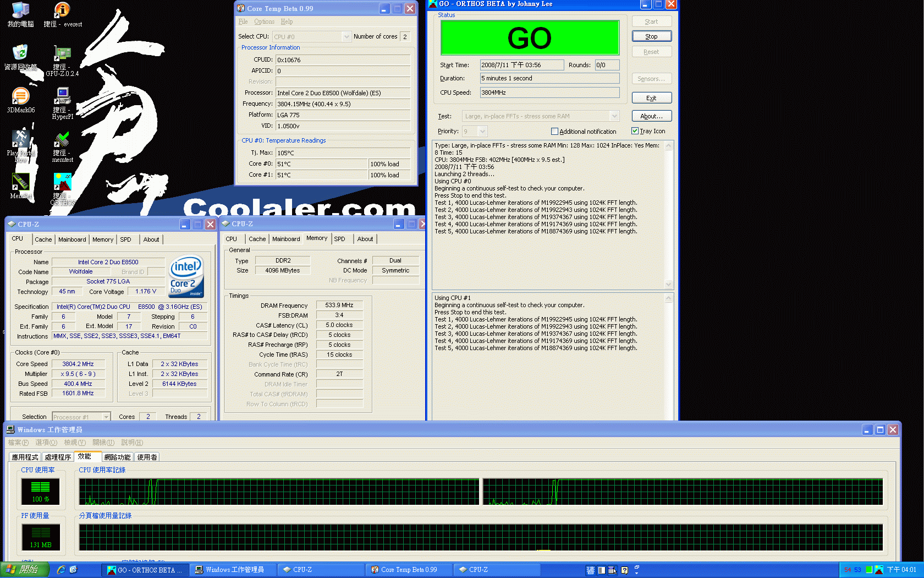
Task: Click the Core Temp title bar icon
Action: point(240,8)
